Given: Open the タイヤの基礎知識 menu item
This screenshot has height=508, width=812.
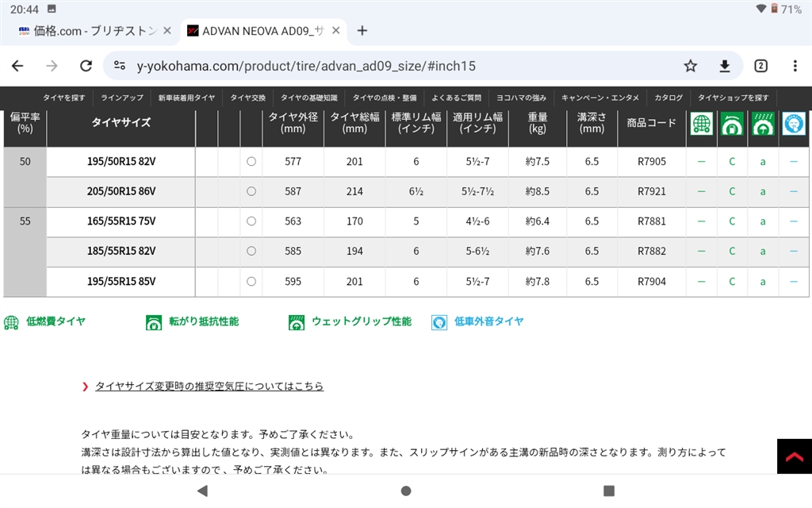Looking at the screenshot, I should [308, 98].
